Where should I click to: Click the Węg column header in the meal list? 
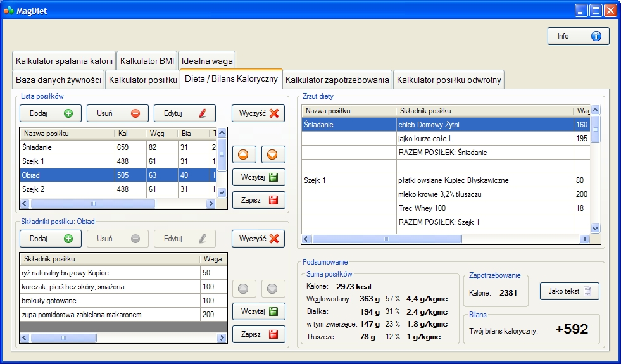point(162,134)
